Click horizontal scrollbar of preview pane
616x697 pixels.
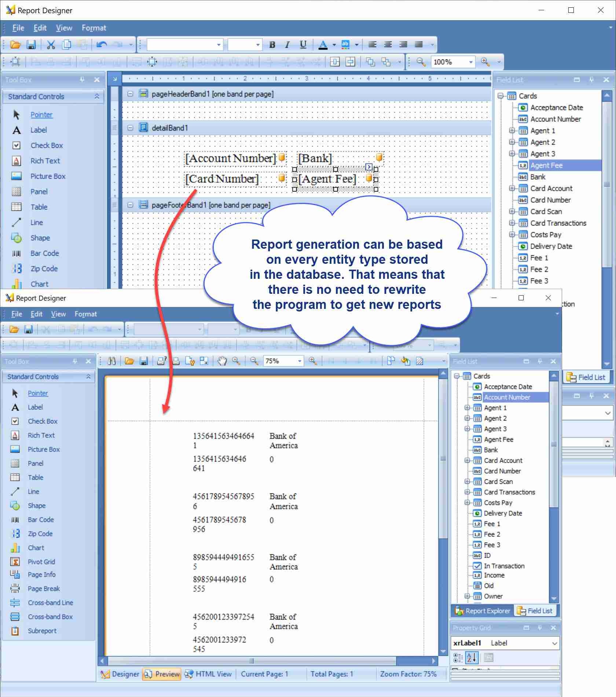click(252, 661)
